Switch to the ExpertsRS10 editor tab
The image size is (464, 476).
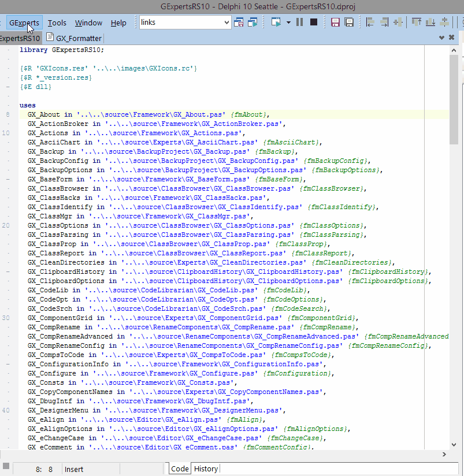pyautogui.click(x=20, y=38)
